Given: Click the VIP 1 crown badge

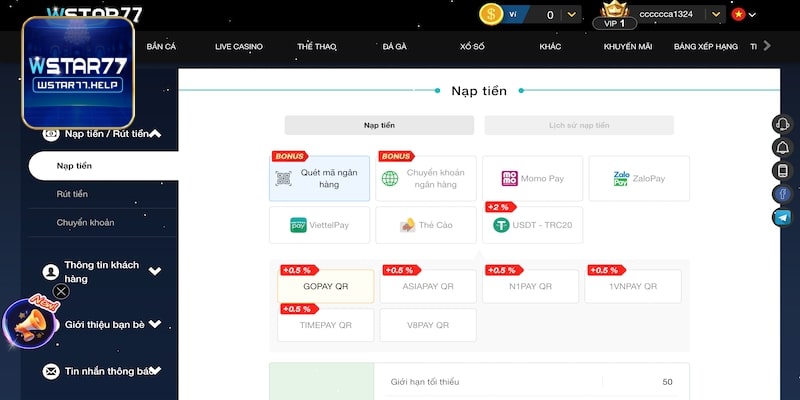Looking at the screenshot, I should coord(615,15).
